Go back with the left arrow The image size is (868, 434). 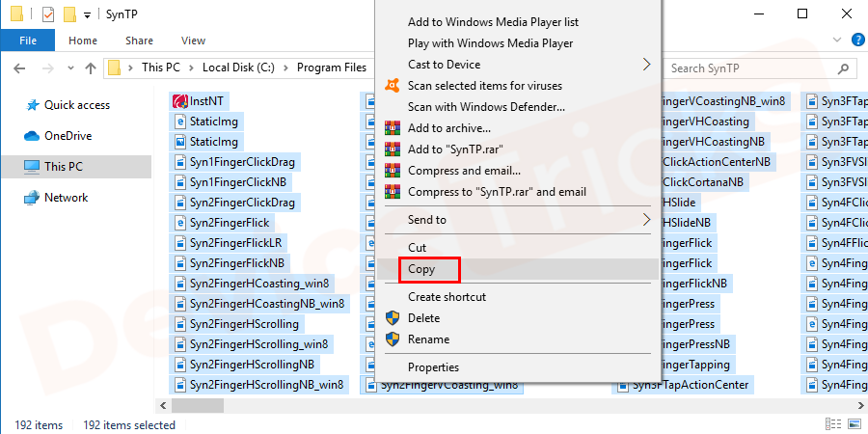[19, 68]
